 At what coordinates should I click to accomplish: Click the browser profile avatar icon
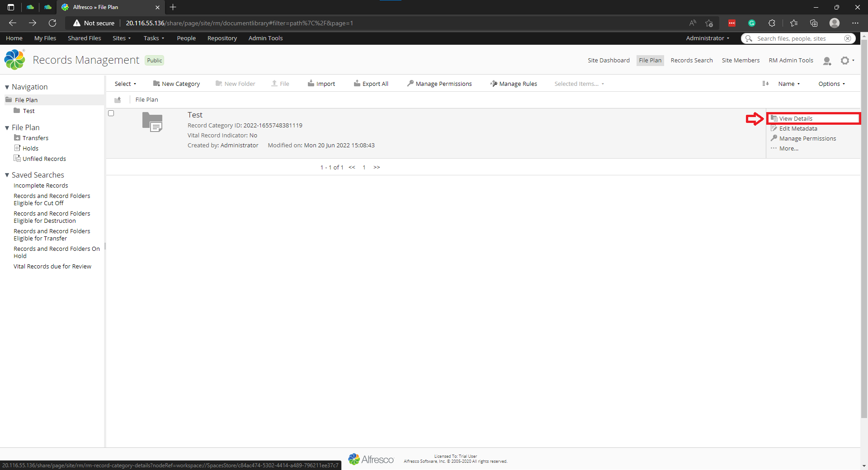(x=835, y=23)
